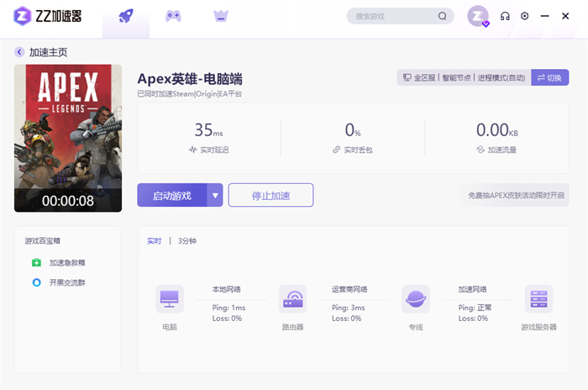The height and width of the screenshot is (390, 588).
Task: Click the 游戏百宝箱 heading
Action: point(42,241)
